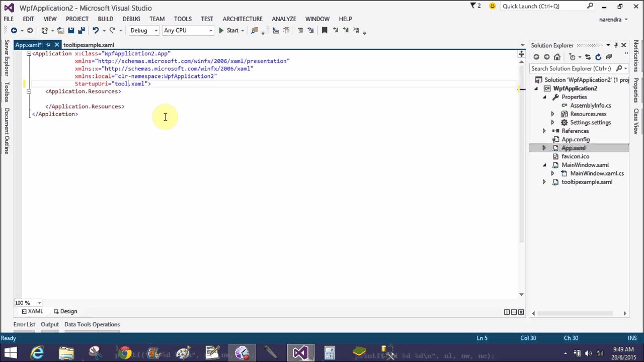Save App.xaml with the floppy disk icon

(71, 31)
